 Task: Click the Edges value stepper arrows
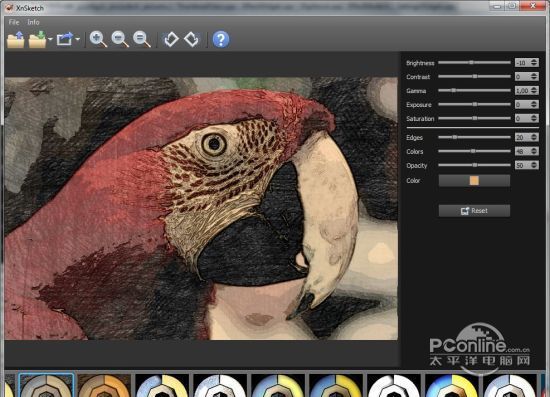tap(534, 137)
